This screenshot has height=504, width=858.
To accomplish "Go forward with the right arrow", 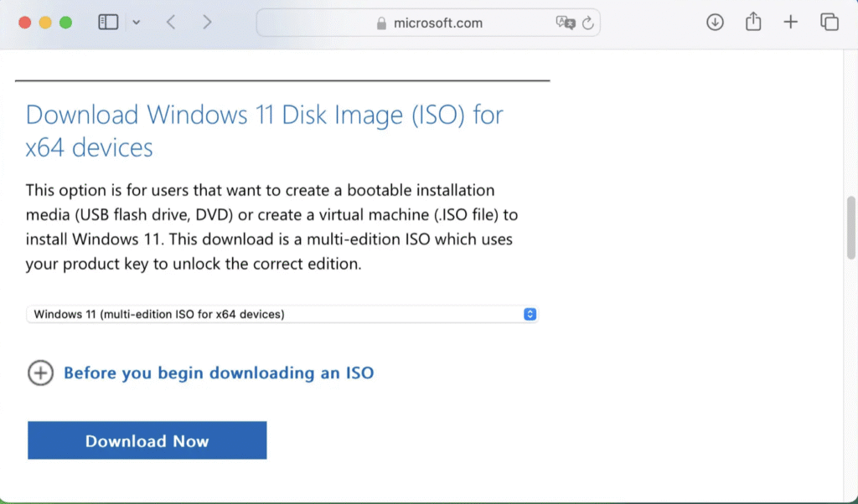I will [207, 23].
